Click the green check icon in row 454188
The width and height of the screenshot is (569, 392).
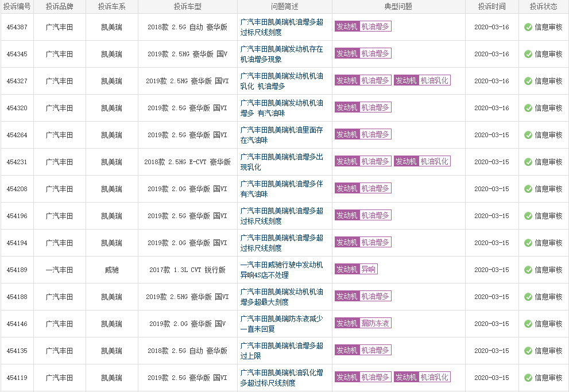click(528, 297)
